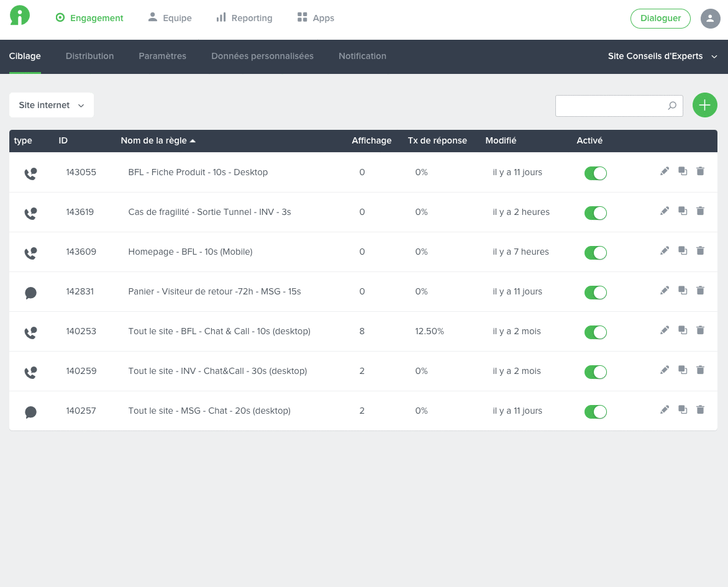Duplicate rule Cas de fragilité

(683, 211)
